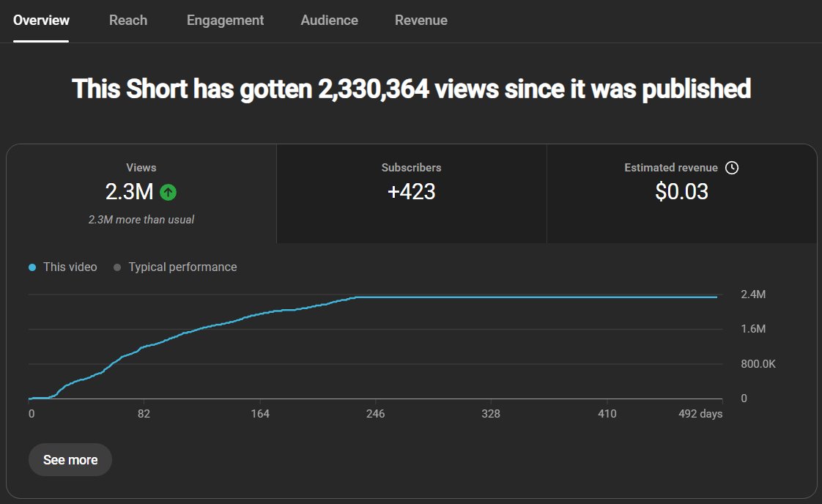Viewport: 822px width, 504px height.
Task: Click the green up-arrow icon next to 2.3M
Action: [169, 193]
